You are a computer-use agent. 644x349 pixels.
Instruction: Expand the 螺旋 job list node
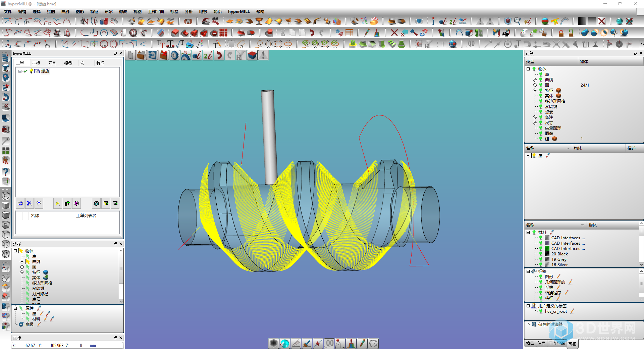click(x=20, y=71)
